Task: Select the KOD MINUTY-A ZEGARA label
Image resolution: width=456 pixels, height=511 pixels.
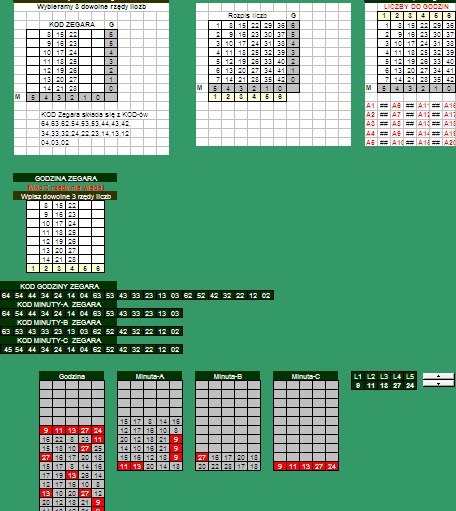Action: tap(59, 304)
